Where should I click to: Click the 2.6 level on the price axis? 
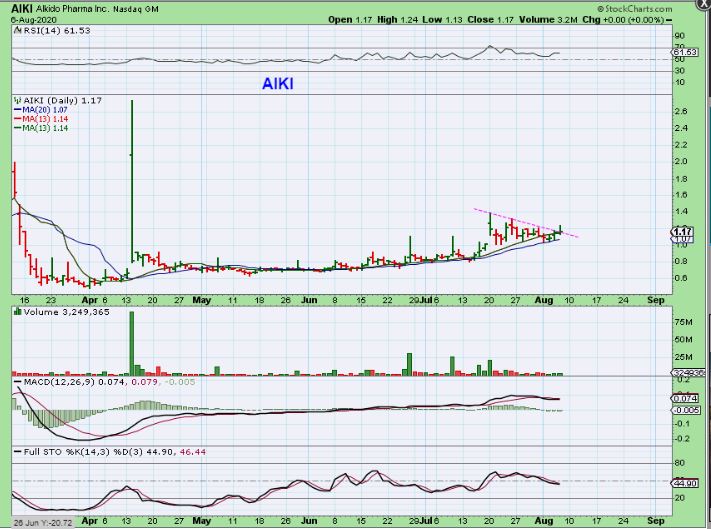[x=682, y=111]
